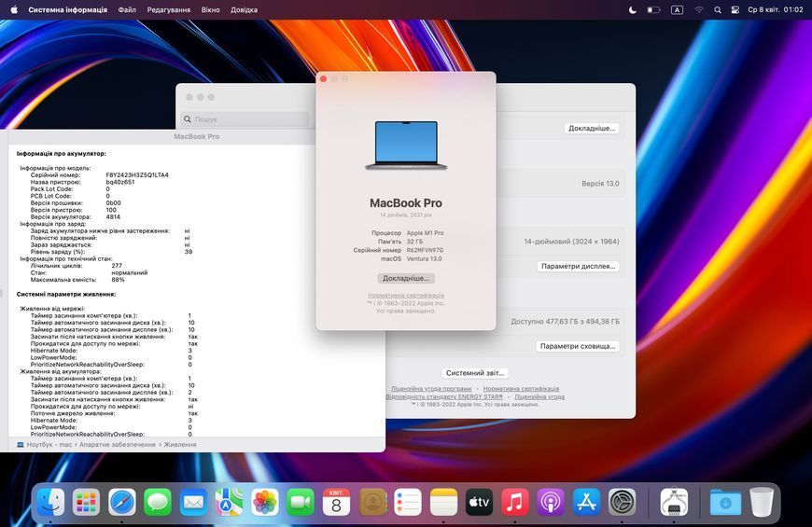Click Доступно 477,63 ГБ storage text
The width and height of the screenshot is (812, 527).
pyautogui.click(x=565, y=322)
